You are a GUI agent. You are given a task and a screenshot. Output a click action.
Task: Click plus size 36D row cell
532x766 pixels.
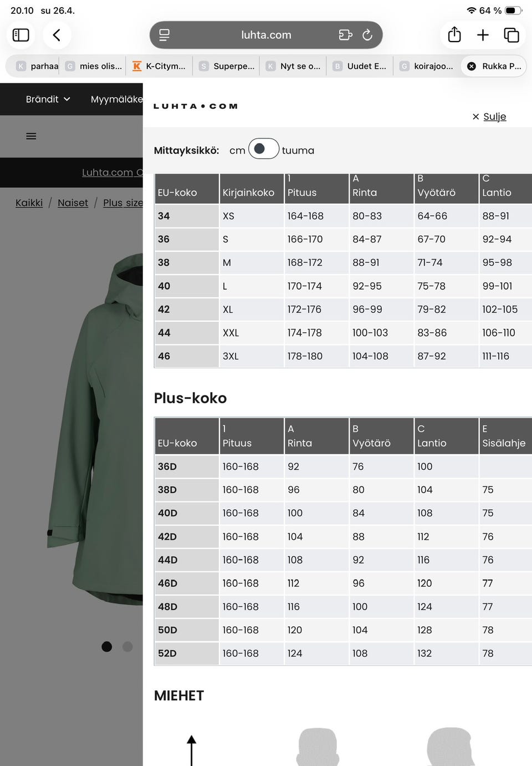pos(187,466)
